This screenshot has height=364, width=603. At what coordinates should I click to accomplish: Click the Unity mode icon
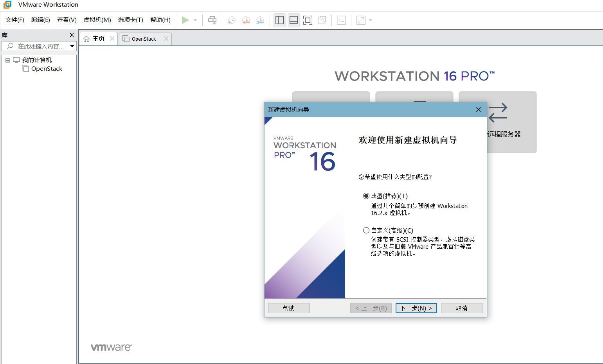click(322, 20)
